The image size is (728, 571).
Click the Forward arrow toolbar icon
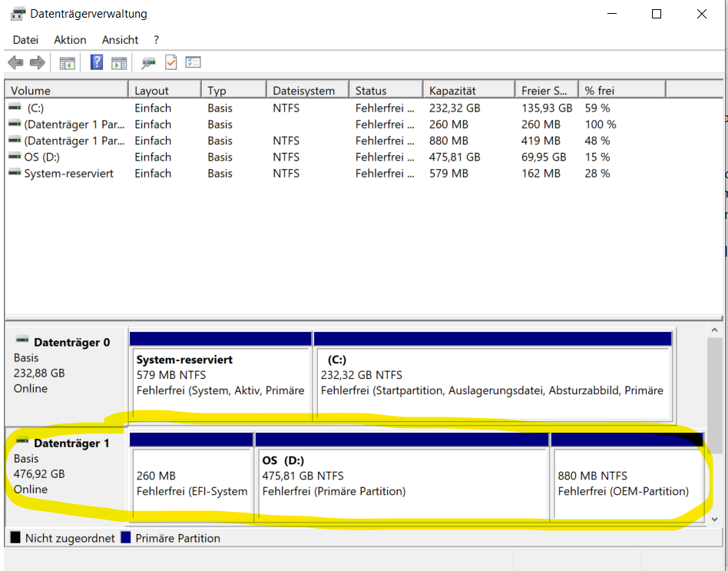point(38,62)
